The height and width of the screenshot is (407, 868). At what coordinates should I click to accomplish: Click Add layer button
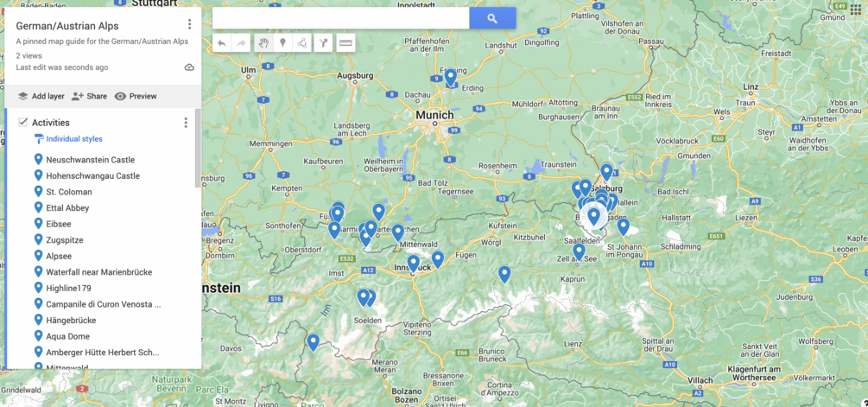point(41,96)
